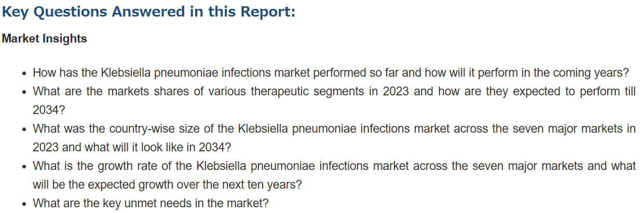Viewport: 644px width, 213px height.
Task: Click the bullet dot before 'What are the markets shares'
Action: pos(25,92)
